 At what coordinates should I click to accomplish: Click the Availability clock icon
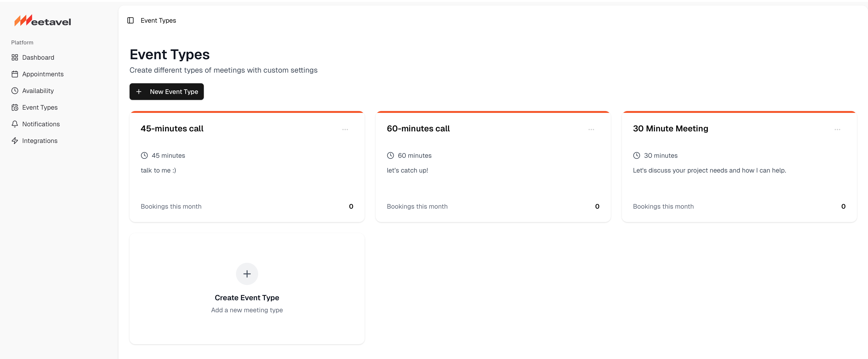click(15, 91)
